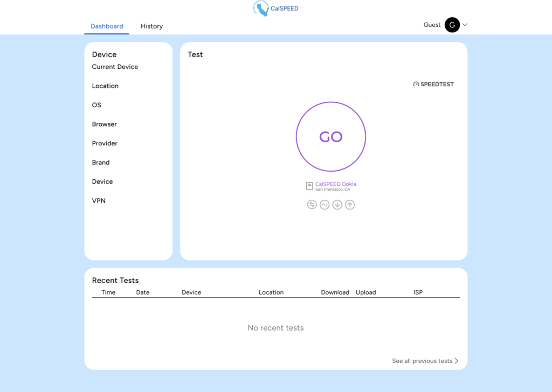Expand the Guest account dropdown chevron
The width and height of the screenshot is (552, 392).
pyautogui.click(x=465, y=25)
